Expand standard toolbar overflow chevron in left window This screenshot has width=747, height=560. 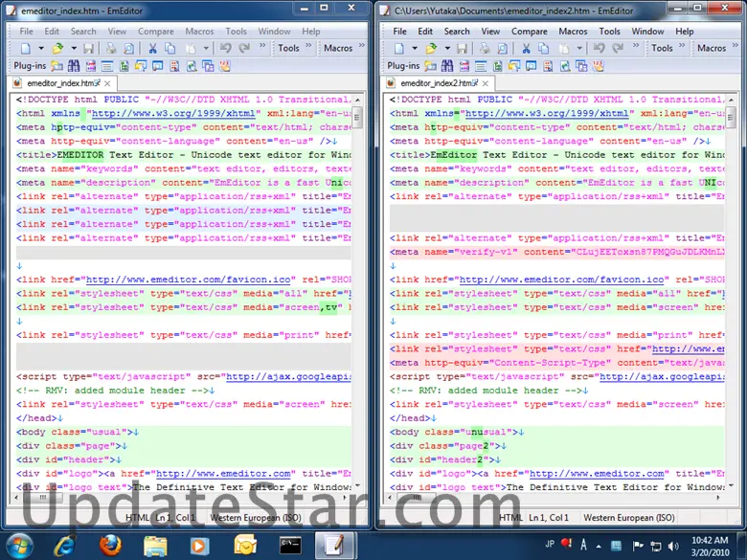pyautogui.click(x=262, y=46)
